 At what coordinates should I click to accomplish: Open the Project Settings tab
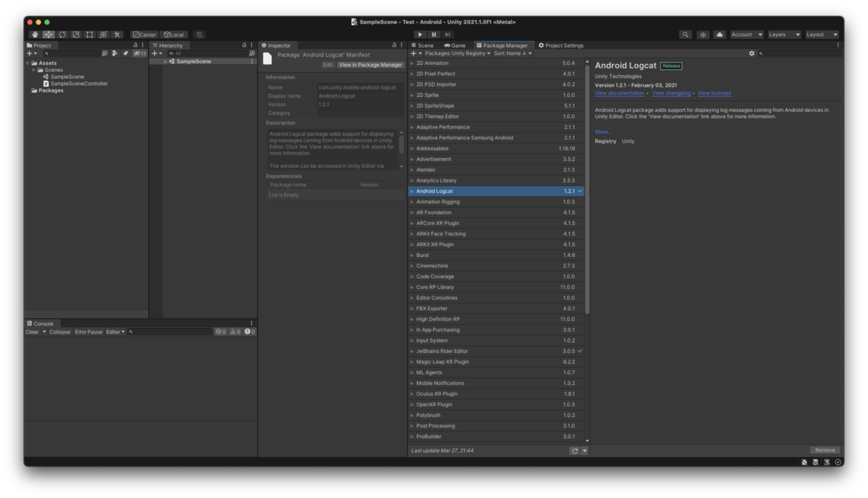[561, 45]
